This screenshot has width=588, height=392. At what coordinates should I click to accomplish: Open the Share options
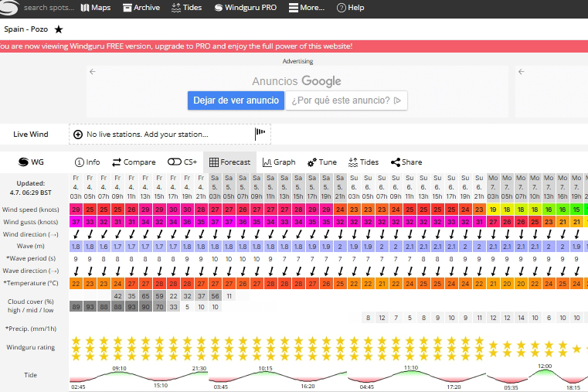tap(406, 162)
